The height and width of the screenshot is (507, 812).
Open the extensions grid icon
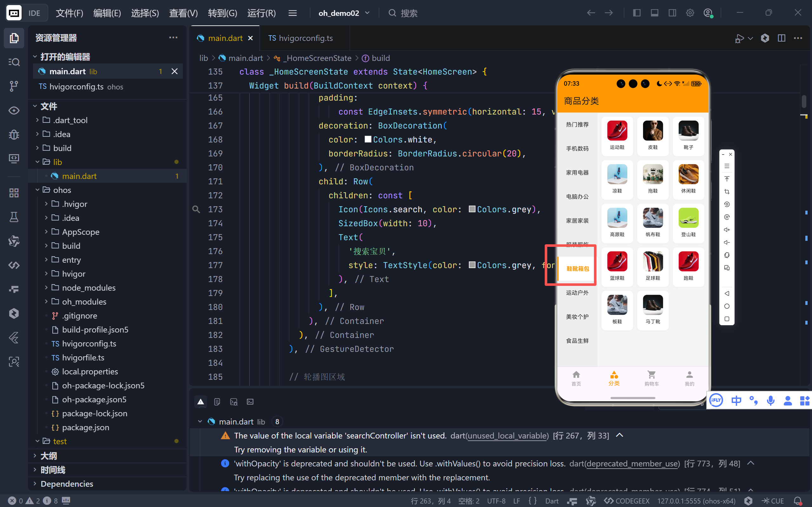tap(14, 193)
